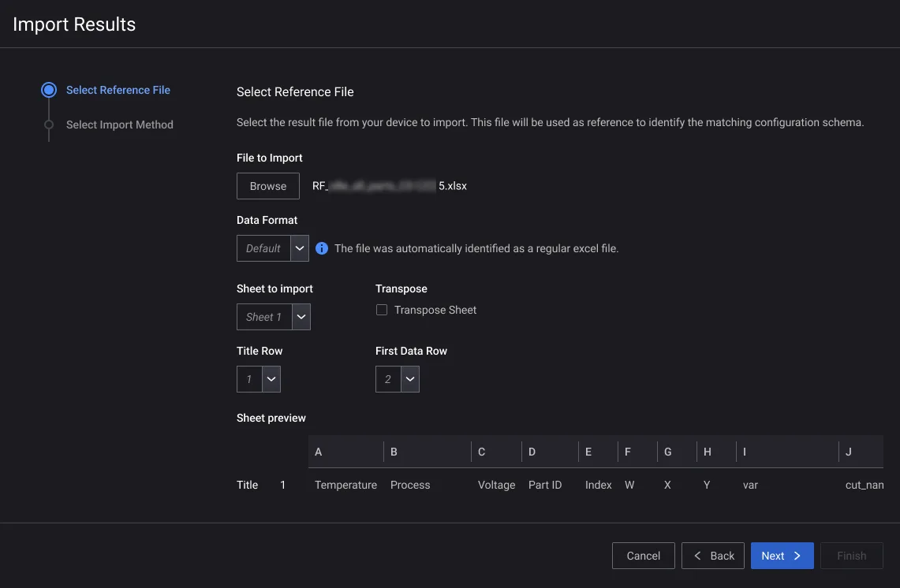Viewport: 900px width, 588px height.
Task: Click the Voltage title cell
Action: pyautogui.click(x=496, y=485)
